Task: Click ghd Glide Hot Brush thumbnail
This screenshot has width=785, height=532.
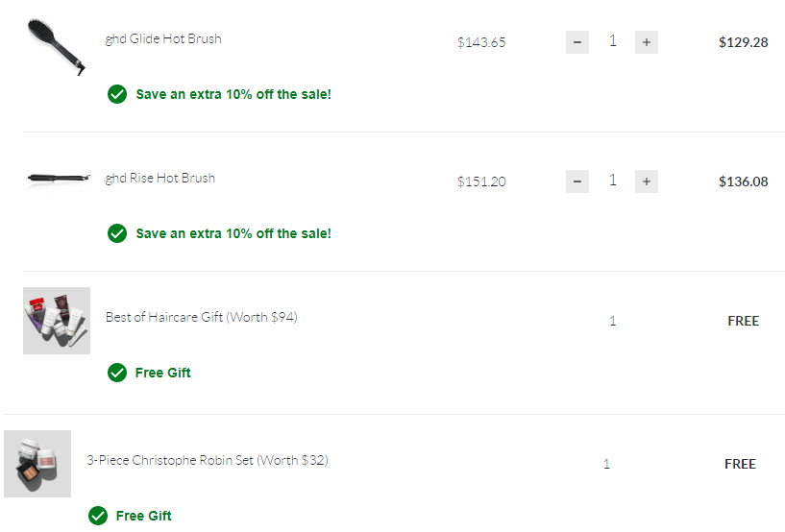Action: pos(57,45)
